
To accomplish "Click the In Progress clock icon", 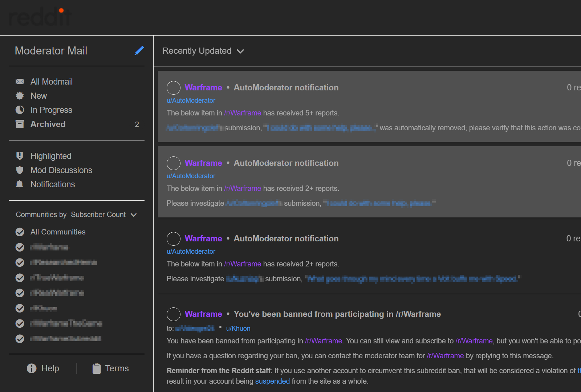I will (20, 110).
